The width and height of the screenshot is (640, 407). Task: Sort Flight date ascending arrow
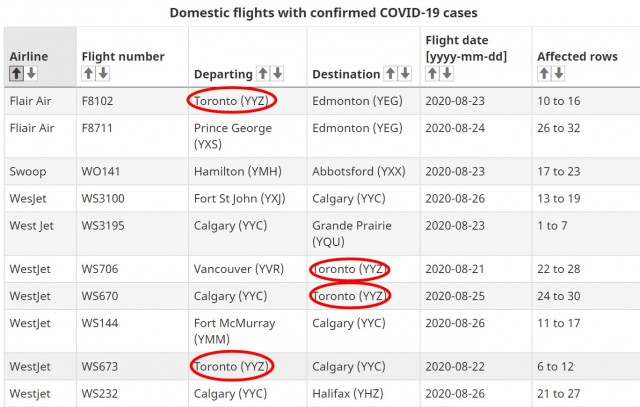(x=431, y=73)
